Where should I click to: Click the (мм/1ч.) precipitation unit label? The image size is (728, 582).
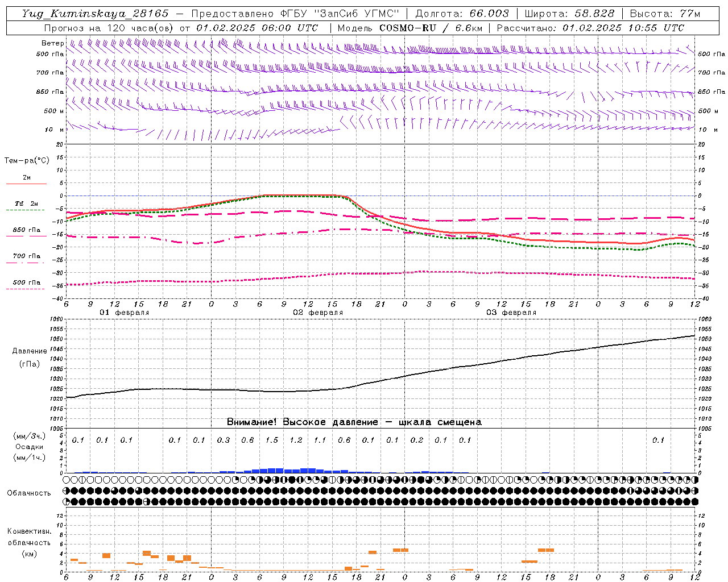[30, 458]
